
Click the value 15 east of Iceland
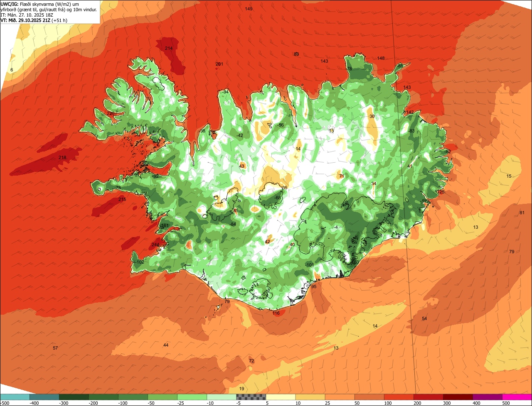pos(509,176)
